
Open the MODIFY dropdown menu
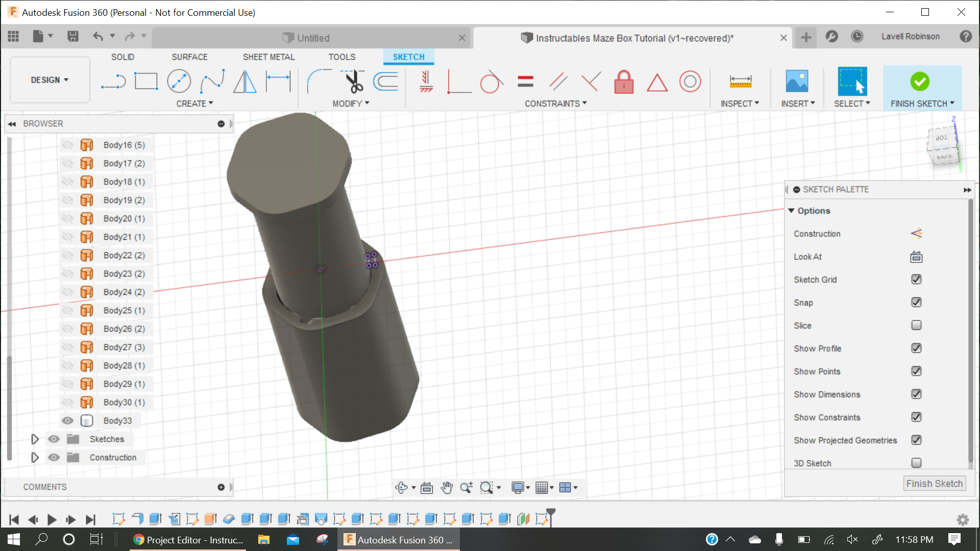(351, 104)
